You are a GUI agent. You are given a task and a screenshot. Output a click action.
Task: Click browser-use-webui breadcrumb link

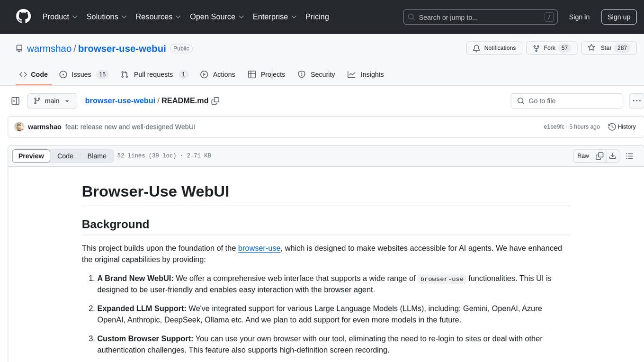pyautogui.click(x=120, y=100)
